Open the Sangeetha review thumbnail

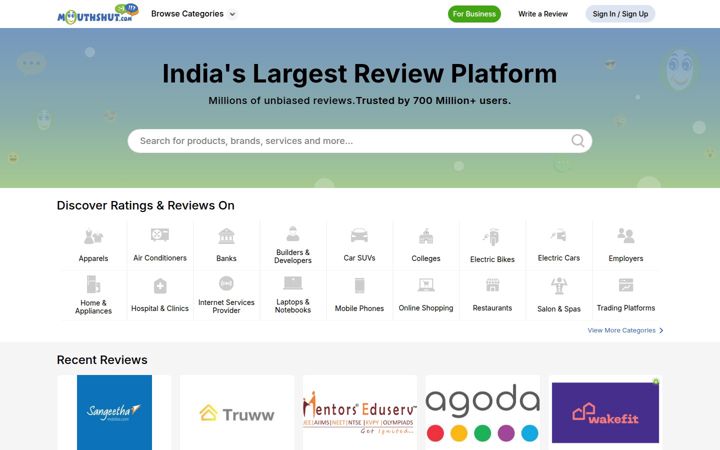coord(114,412)
